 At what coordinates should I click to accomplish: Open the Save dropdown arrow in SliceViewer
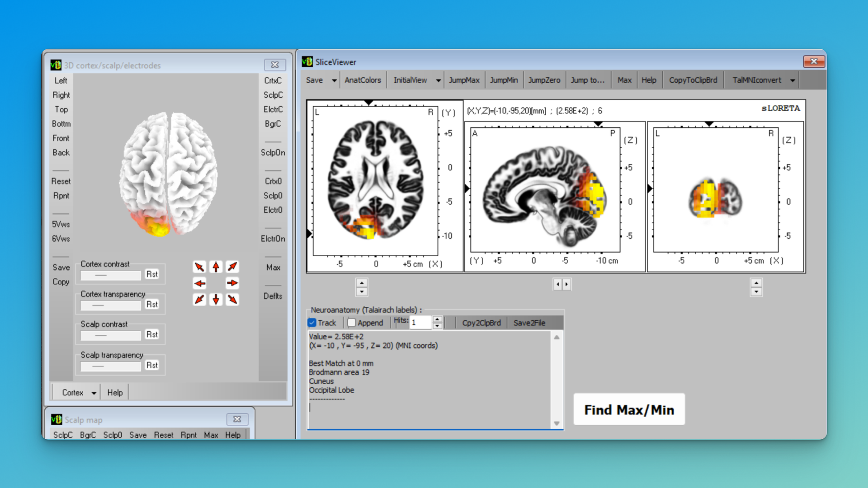point(334,80)
